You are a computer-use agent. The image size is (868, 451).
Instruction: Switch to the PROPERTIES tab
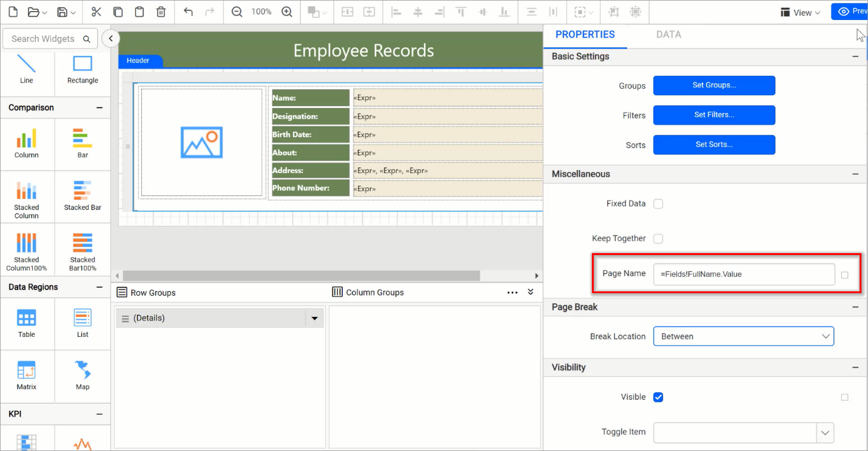pyautogui.click(x=585, y=35)
